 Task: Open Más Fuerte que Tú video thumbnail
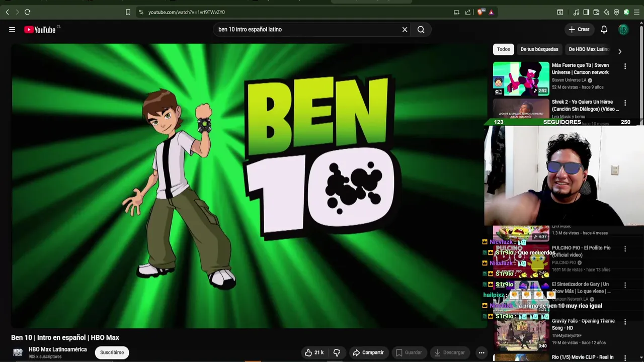tap(521, 78)
